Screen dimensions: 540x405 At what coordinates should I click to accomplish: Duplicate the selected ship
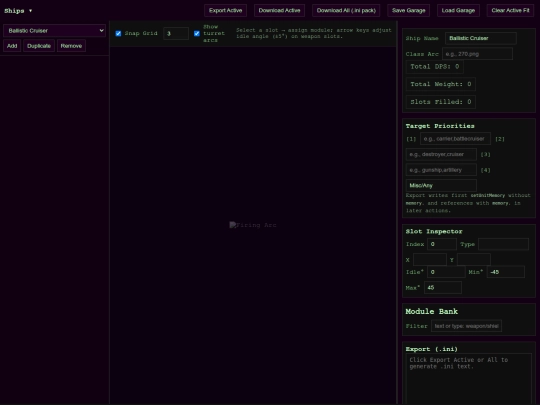tap(39, 46)
